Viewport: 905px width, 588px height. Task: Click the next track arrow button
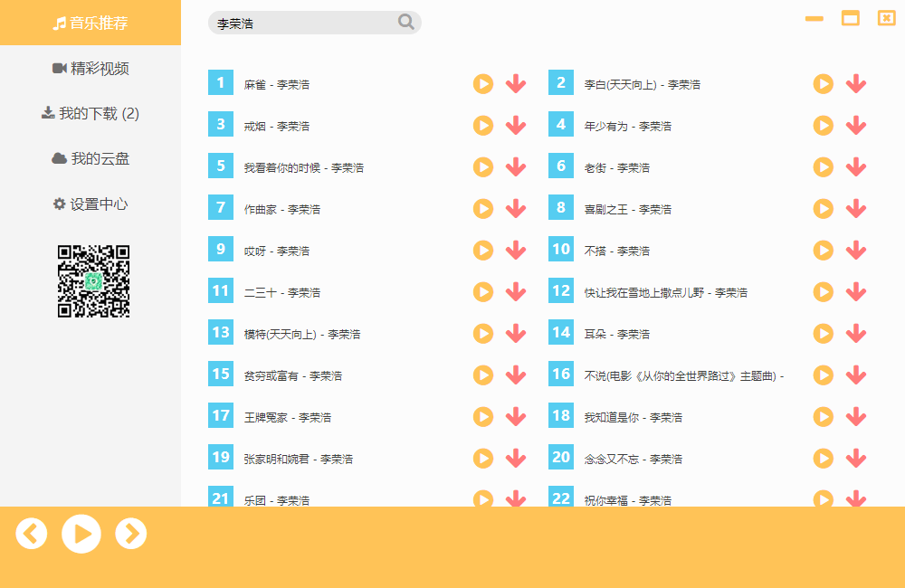[x=131, y=533]
